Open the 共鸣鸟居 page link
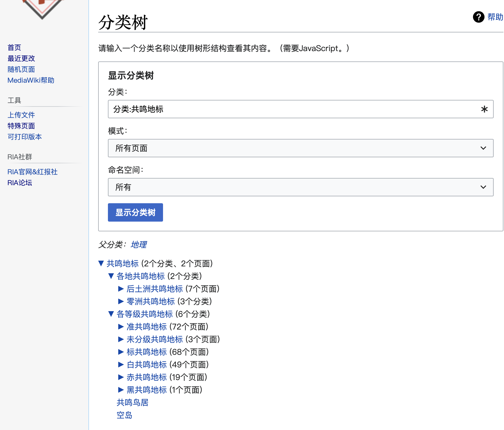The image size is (504, 430). pos(132,402)
